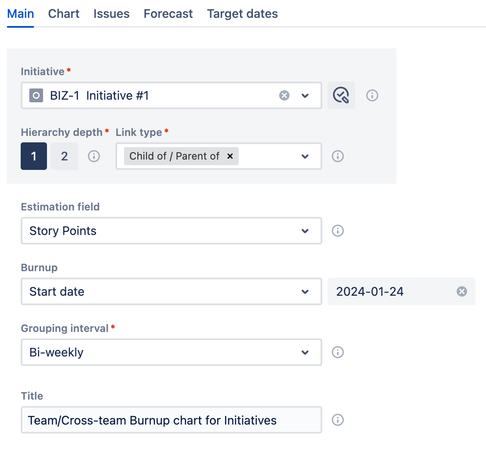Viewport: 486px width, 451px height.
Task: Expand the Burnup Start date dropdown
Action: 171,291
